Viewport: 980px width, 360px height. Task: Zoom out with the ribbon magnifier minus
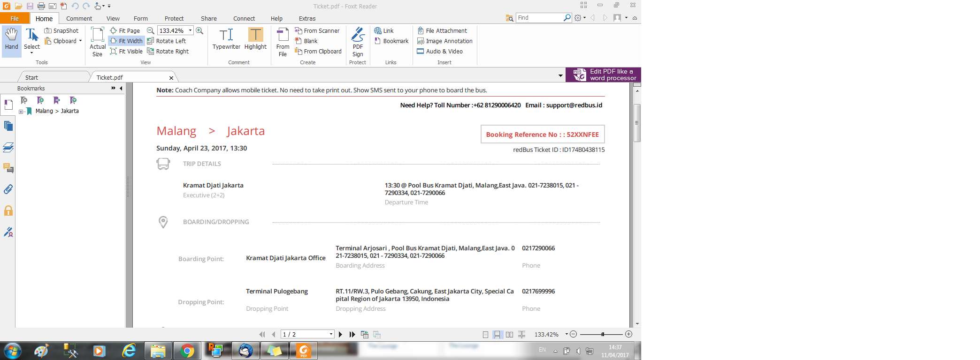coord(151,30)
